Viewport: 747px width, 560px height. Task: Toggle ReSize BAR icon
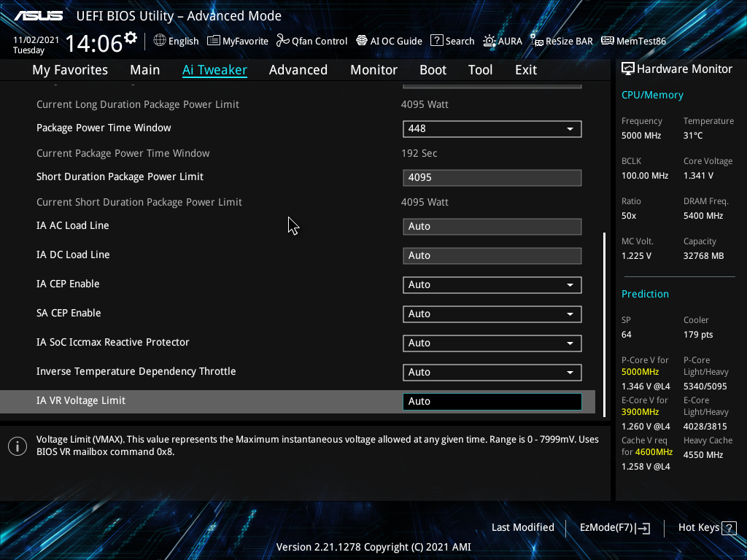537,41
